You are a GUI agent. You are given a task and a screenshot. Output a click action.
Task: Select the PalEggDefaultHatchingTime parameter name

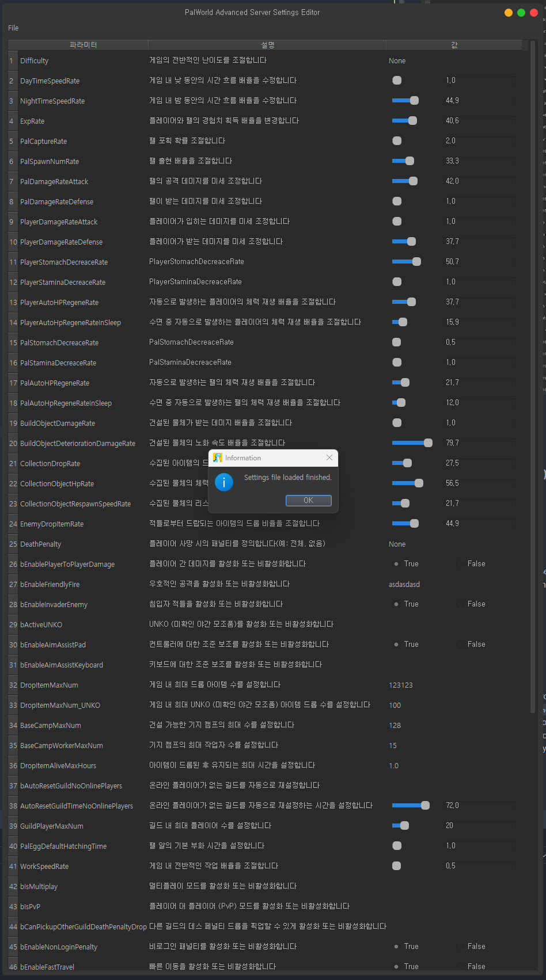(x=63, y=846)
